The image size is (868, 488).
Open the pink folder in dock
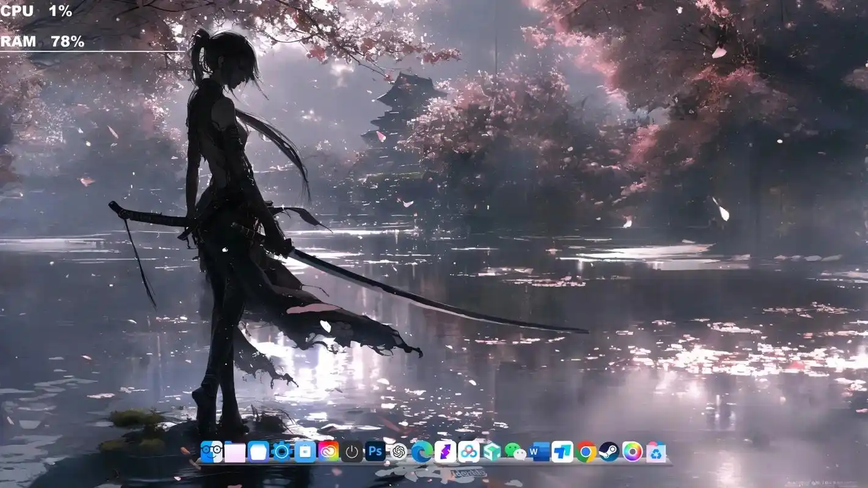pos(235,452)
